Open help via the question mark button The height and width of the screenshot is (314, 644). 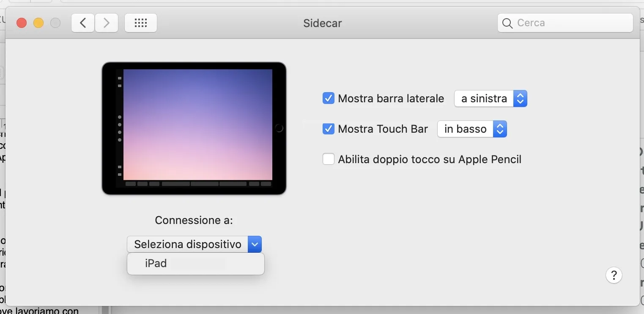pyautogui.click(x=614, y=275)
